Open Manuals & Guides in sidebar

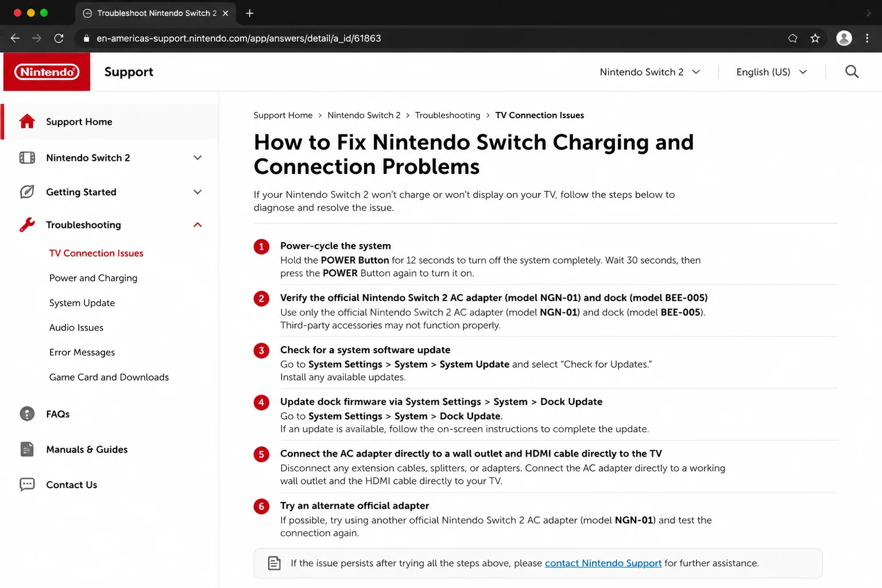click(x=87, y=449)
